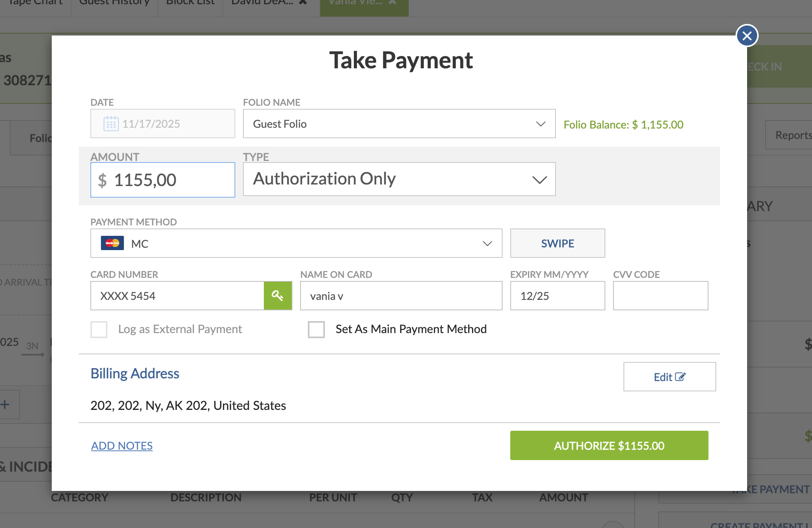
Task: Click into the CVV Code field
Action: (660, 296)
